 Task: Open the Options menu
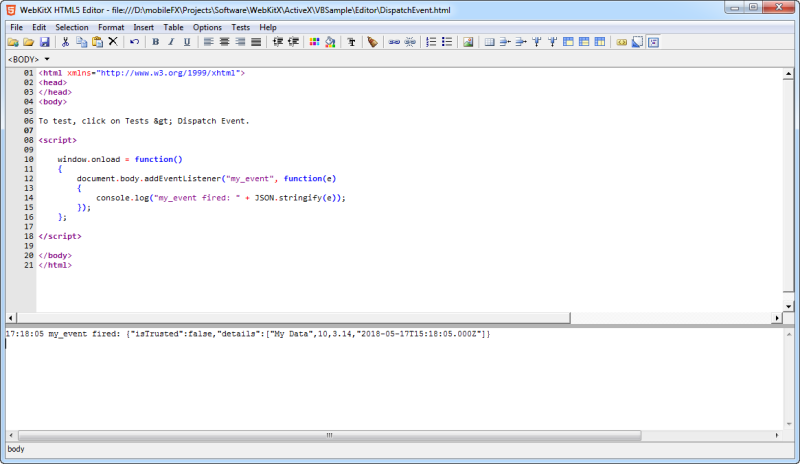pyautogui.click(x=207, y=28)
